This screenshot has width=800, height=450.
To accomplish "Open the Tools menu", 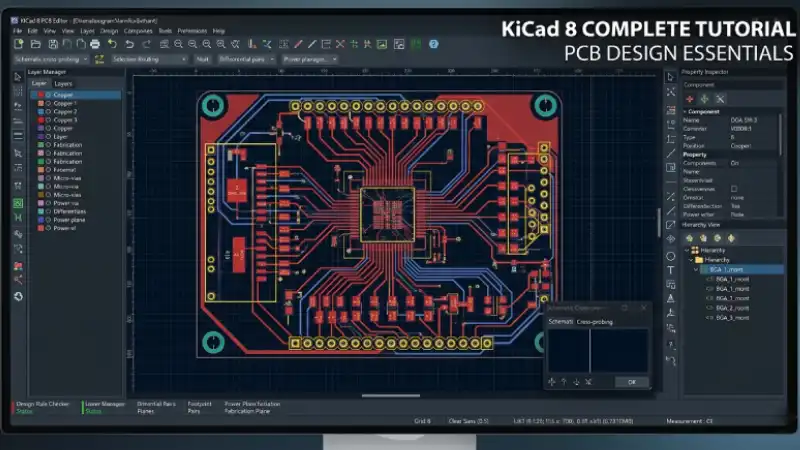I will pos(165,31).
